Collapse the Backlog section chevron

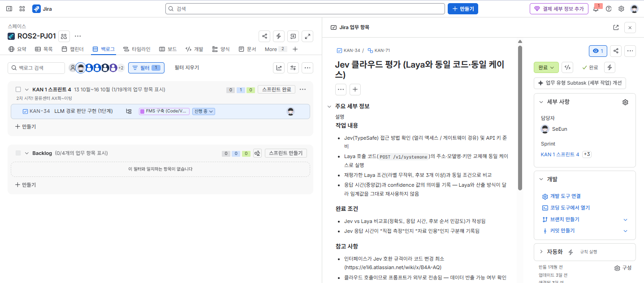tap(27, 153)
